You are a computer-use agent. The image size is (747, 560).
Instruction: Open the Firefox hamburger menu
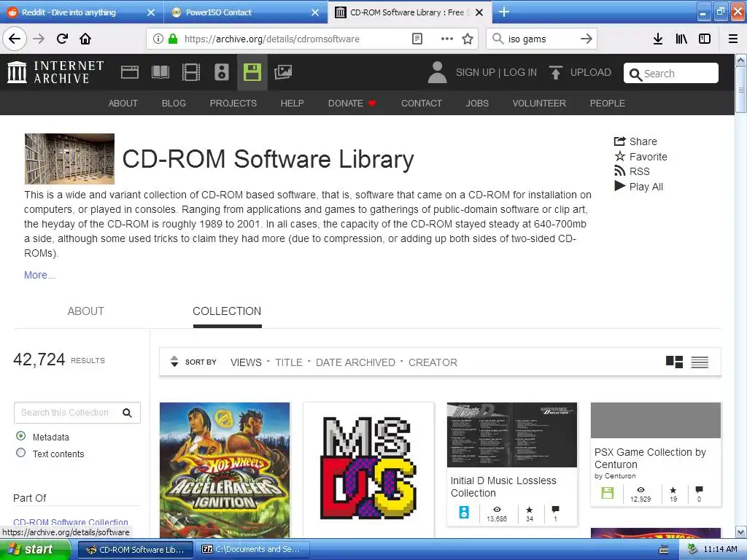(x=733, y=39)
